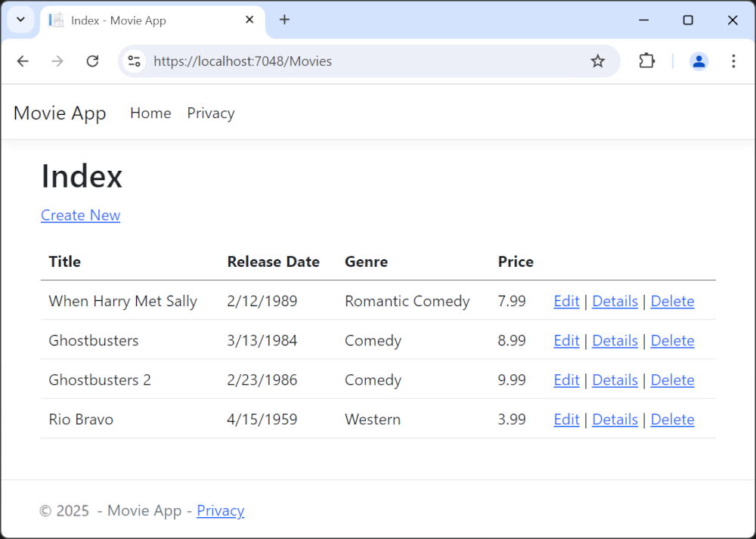Click the Privacy link in the footer
The image size is (756, 539).
(x=220, y=510)
